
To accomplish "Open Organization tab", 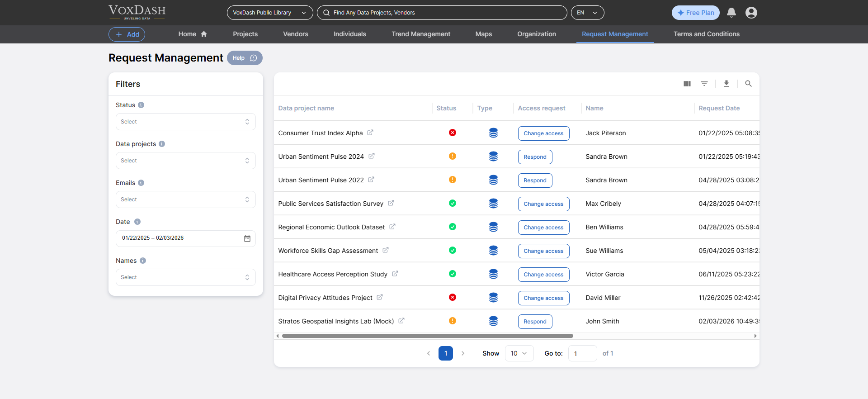I will point(537,34).
